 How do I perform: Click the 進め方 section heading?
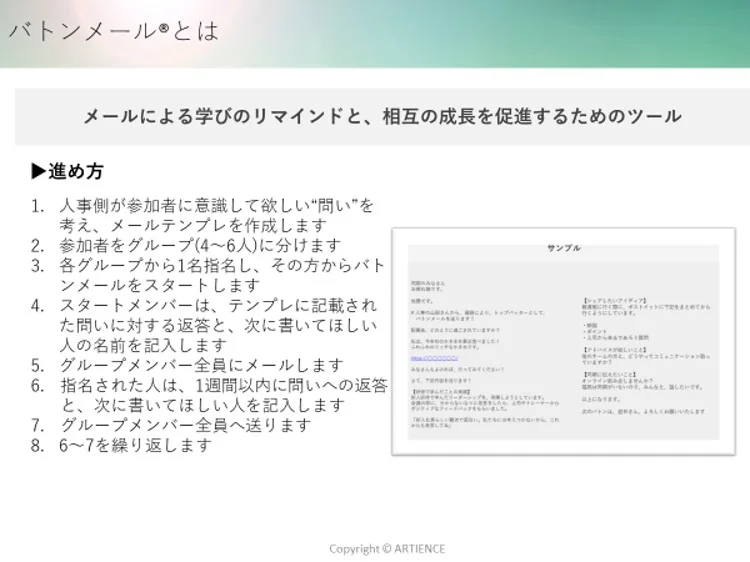76,171
